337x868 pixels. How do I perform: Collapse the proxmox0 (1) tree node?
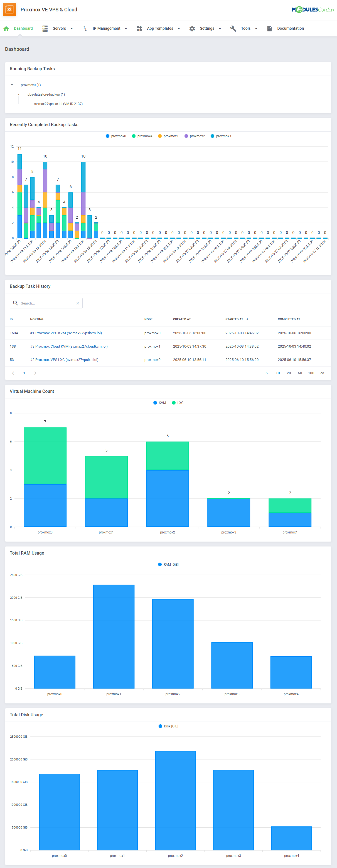click(12, 85)
